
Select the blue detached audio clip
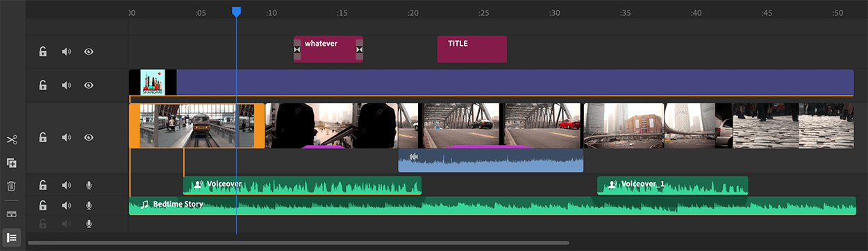point(491,160)
